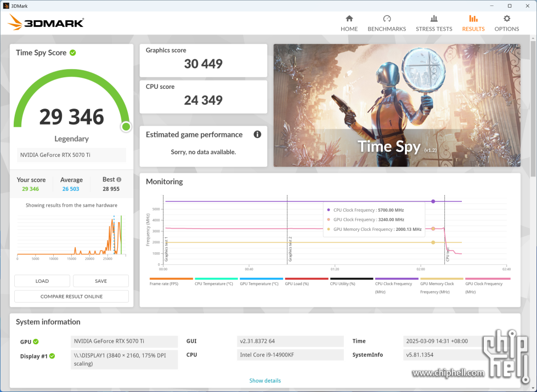Click the 3DMark title bar app icon

click(6, 6)
